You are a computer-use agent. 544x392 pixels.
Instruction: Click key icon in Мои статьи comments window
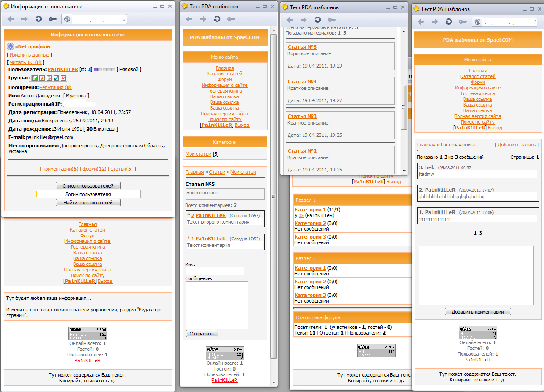tap(231, 19)
